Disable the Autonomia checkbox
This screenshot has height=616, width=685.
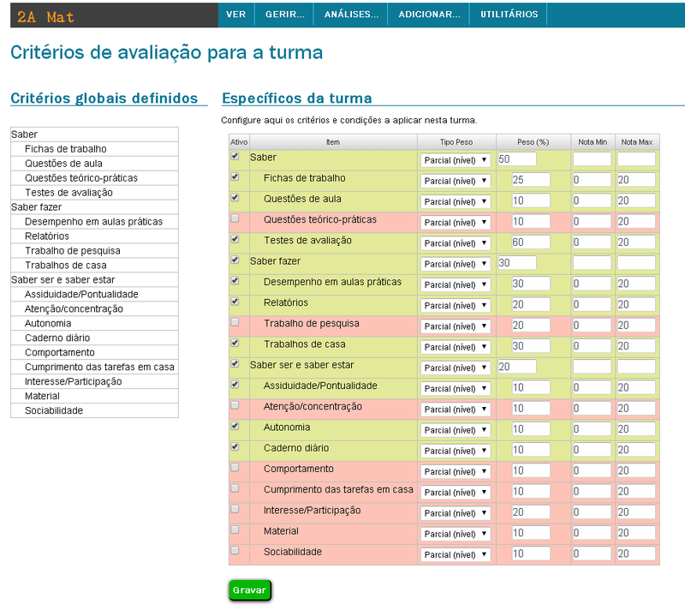click(235, 426)
